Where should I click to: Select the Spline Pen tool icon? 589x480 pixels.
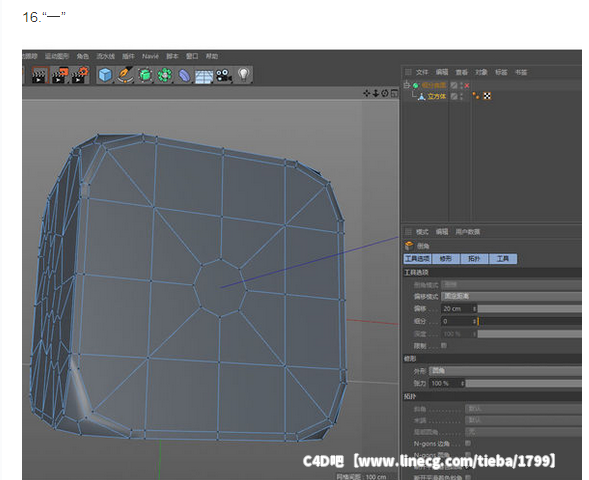tap(125, 75)
